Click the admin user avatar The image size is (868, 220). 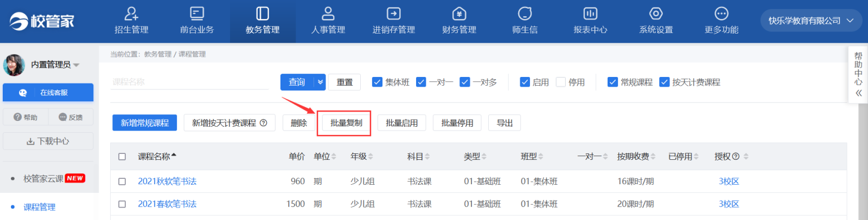(x=14, y=64)
